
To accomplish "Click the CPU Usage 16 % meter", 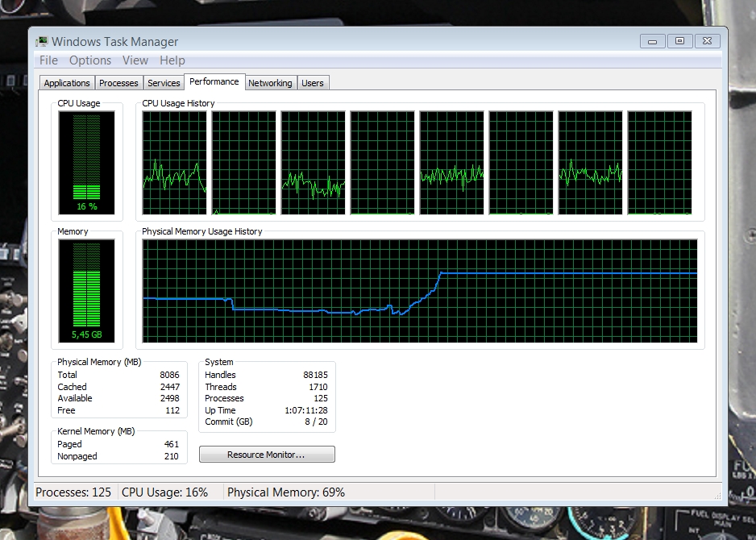I will (x=87, y=163).
